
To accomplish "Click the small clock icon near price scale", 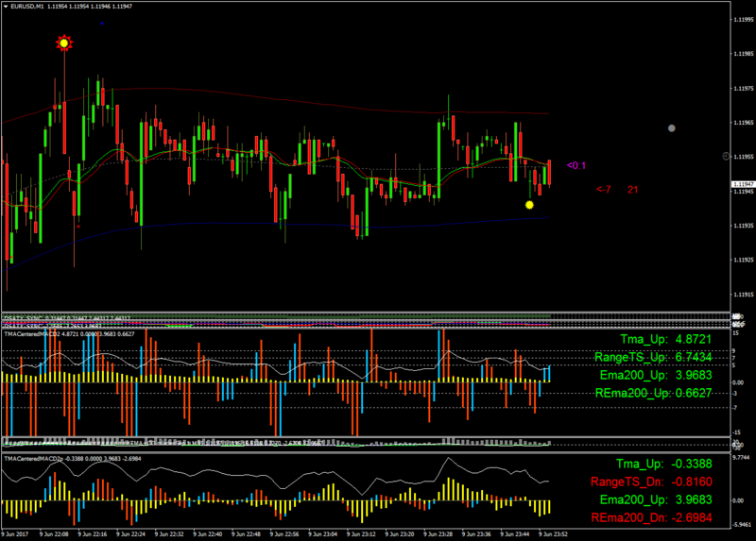I will (x=726, y=156).
